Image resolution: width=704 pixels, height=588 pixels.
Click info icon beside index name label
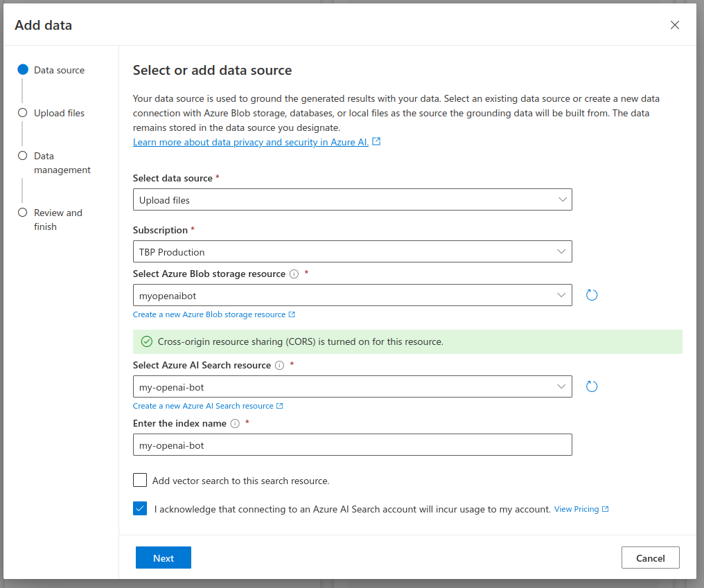click(235, 424)
